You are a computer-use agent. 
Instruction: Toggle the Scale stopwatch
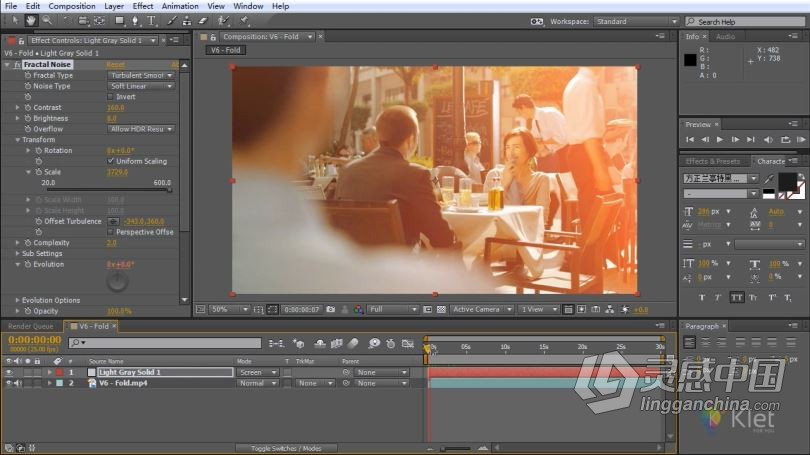click(x=39, y=172)
